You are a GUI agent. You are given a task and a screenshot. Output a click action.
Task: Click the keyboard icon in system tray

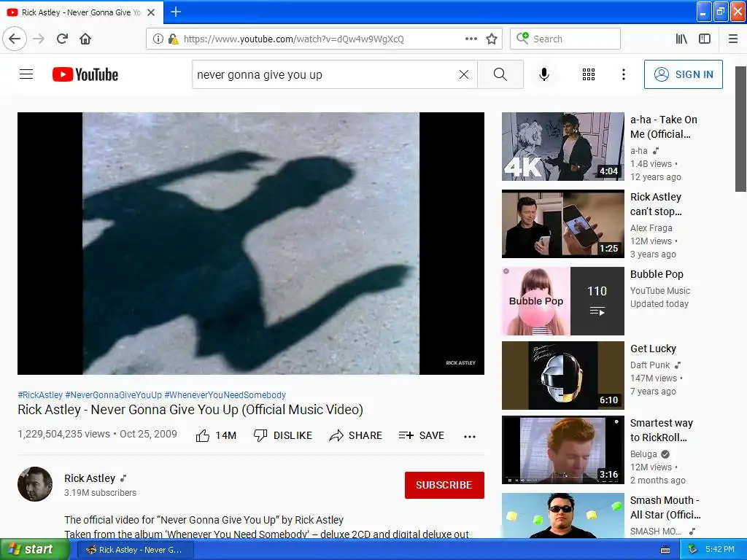tap(665, 550)
